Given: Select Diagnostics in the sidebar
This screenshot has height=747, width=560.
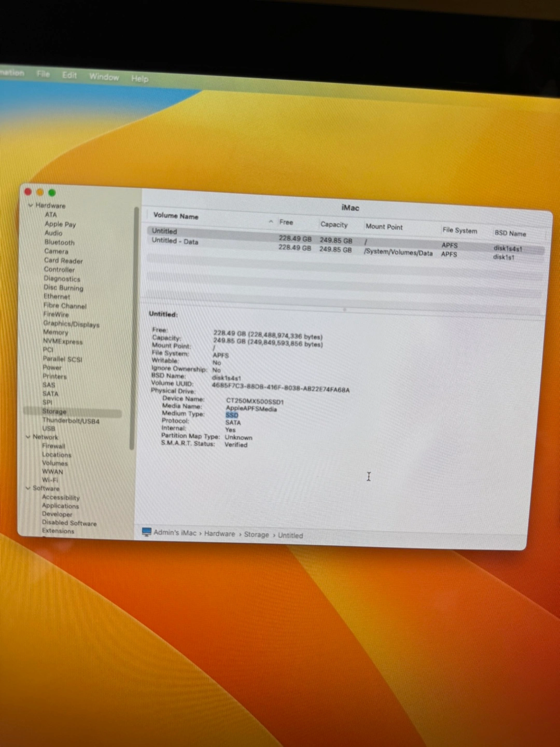Looking at the screenshot, I should tap(62, 279).
